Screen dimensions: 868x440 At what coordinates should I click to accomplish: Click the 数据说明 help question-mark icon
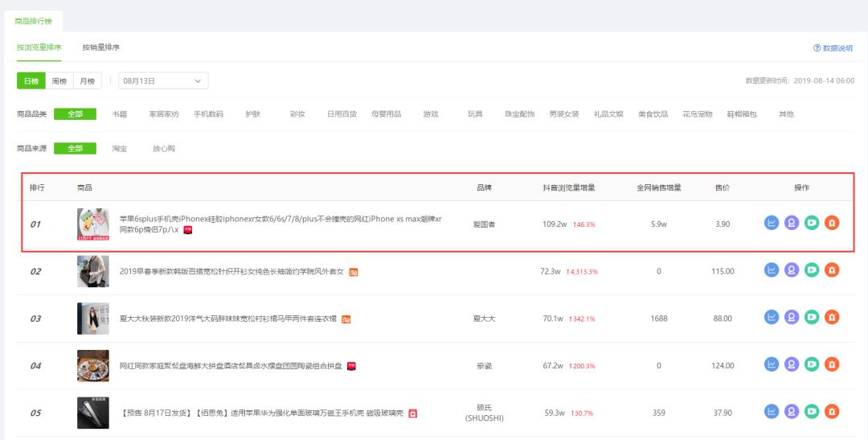click(x=817, y=48)
